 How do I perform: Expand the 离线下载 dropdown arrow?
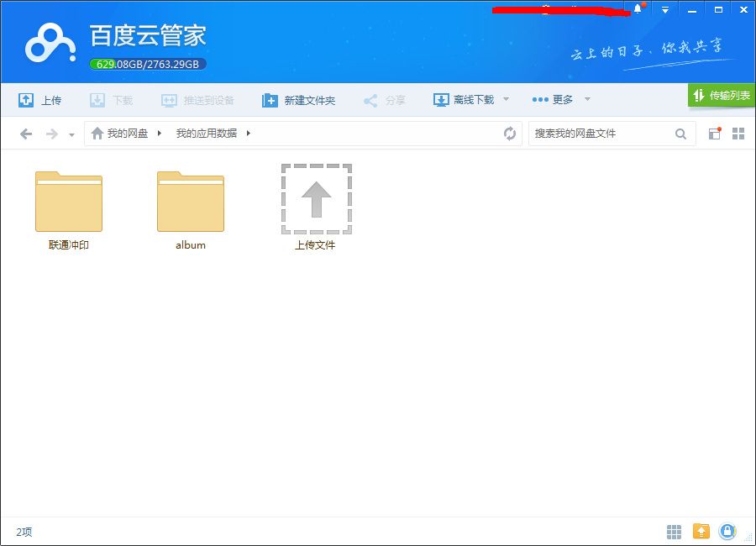(506, 99)
